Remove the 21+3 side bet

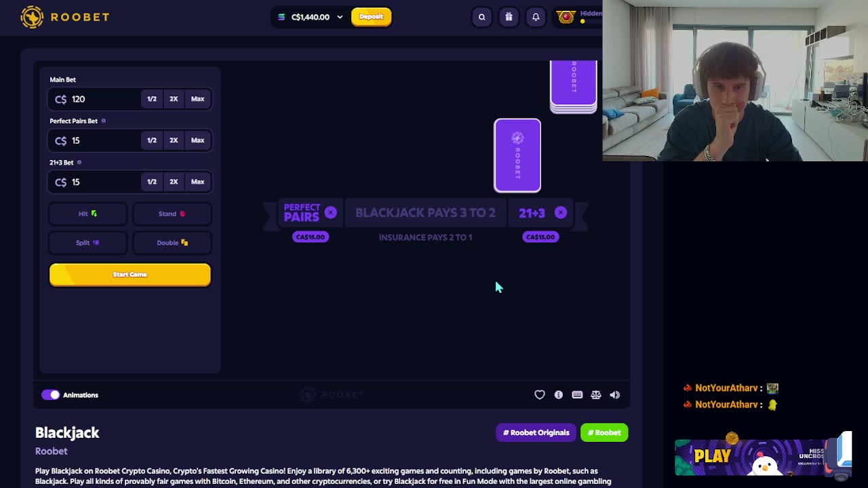coord(560,213)
